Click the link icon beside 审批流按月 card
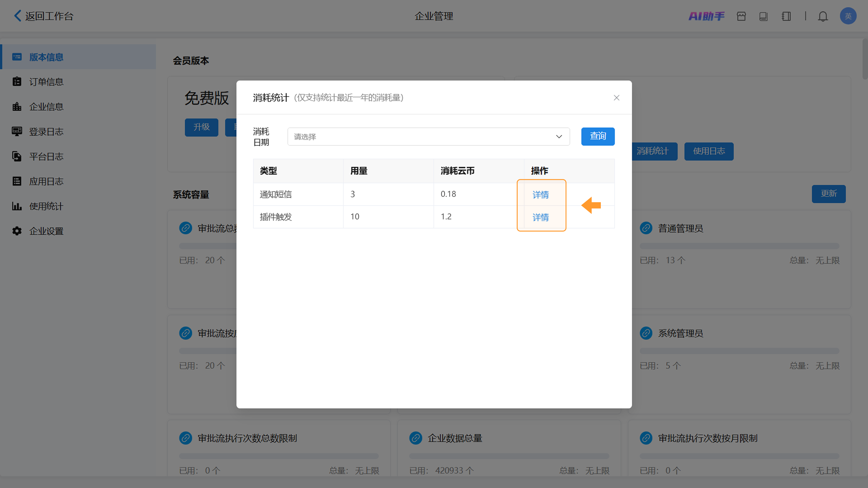The height and width of the screenshot is (488, 868). [185, 333]
